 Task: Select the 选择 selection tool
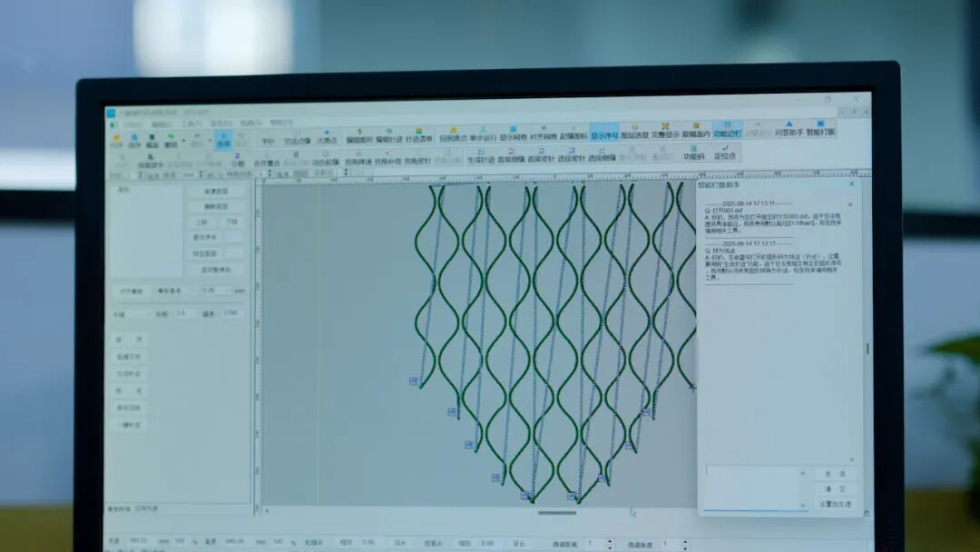click(x=223, y=139)
